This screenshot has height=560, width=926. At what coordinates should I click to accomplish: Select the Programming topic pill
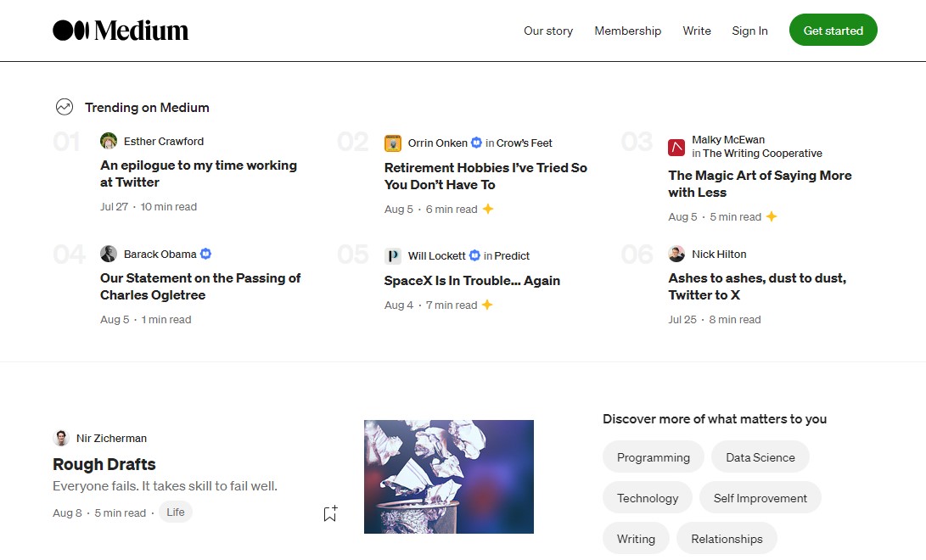[654, 456]
